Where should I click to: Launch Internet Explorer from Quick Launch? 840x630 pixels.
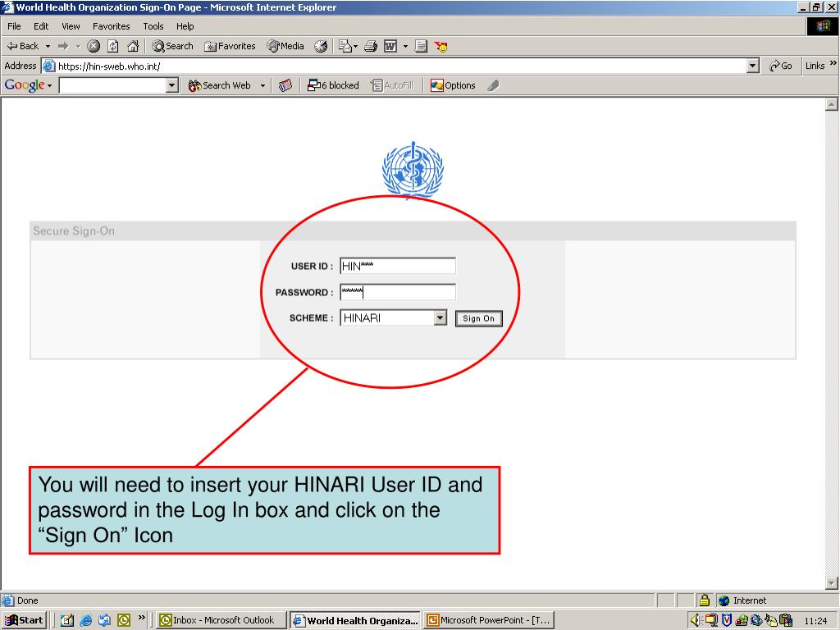tap(85, 620)
